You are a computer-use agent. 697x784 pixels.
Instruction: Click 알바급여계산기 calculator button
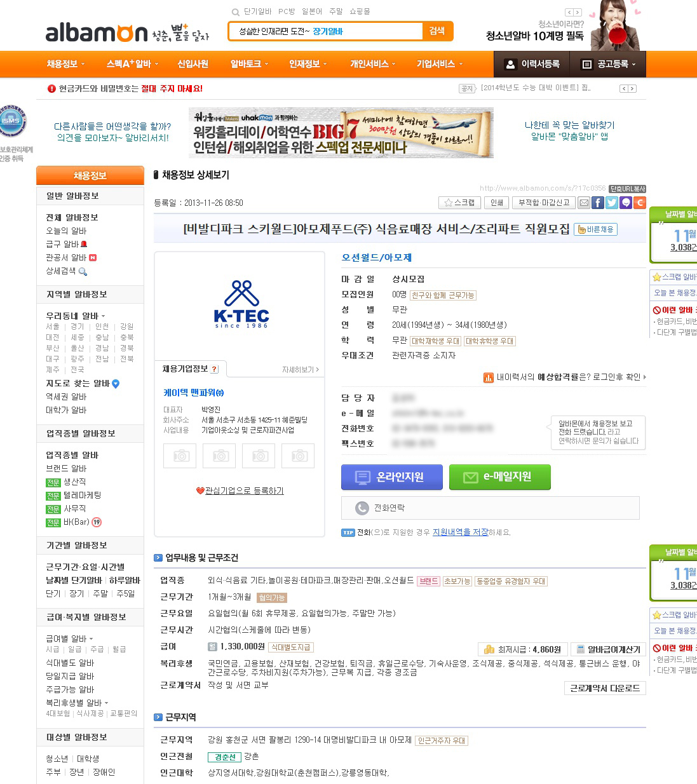pyautogui.click(x=608, y=649)
